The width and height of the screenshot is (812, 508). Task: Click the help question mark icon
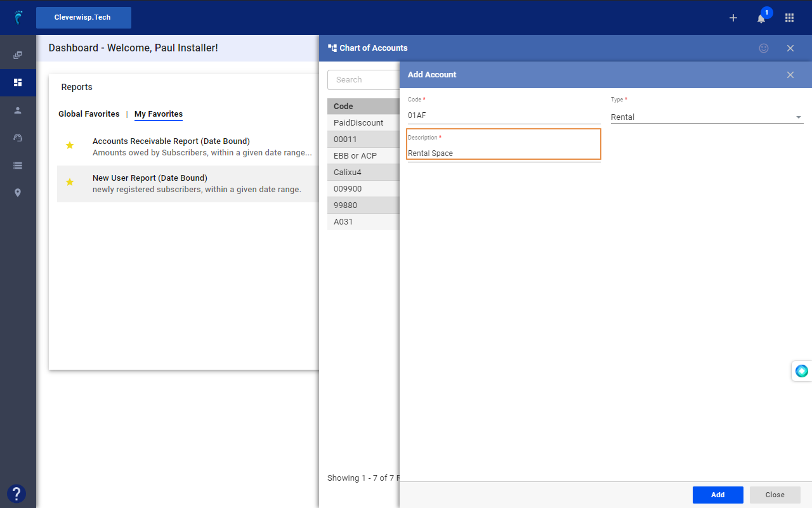(16, 493)
